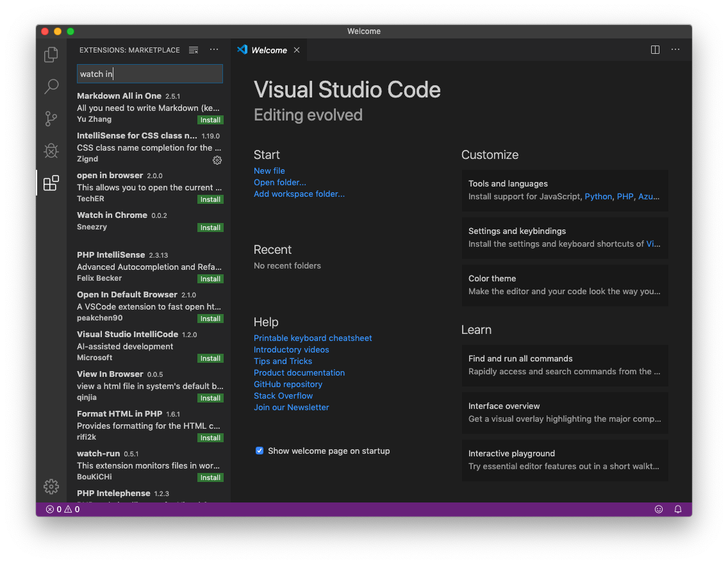
Task: Click the VS Code logo on Welcome tab
Action: pyautogui.click(x=242, y=49)
